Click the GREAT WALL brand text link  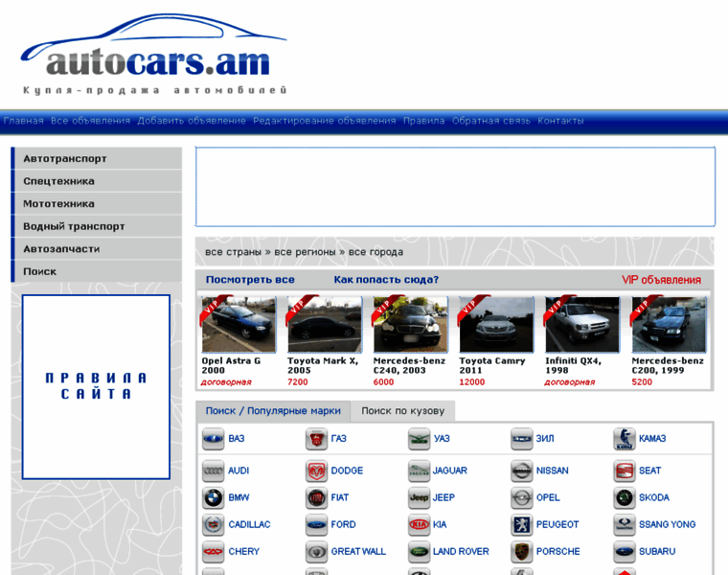tap(358, 552)
